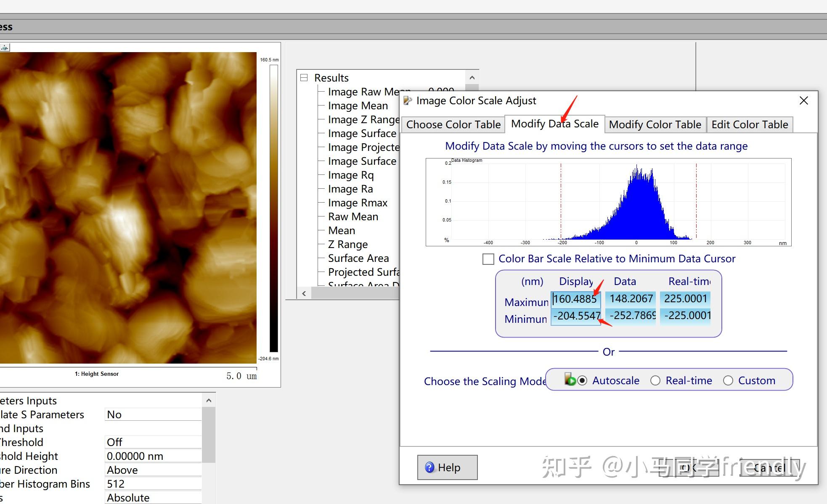This screenshot has height=504, width=827.
Task: Open the Direction Above value dropdown
Action: click(152, 470)
